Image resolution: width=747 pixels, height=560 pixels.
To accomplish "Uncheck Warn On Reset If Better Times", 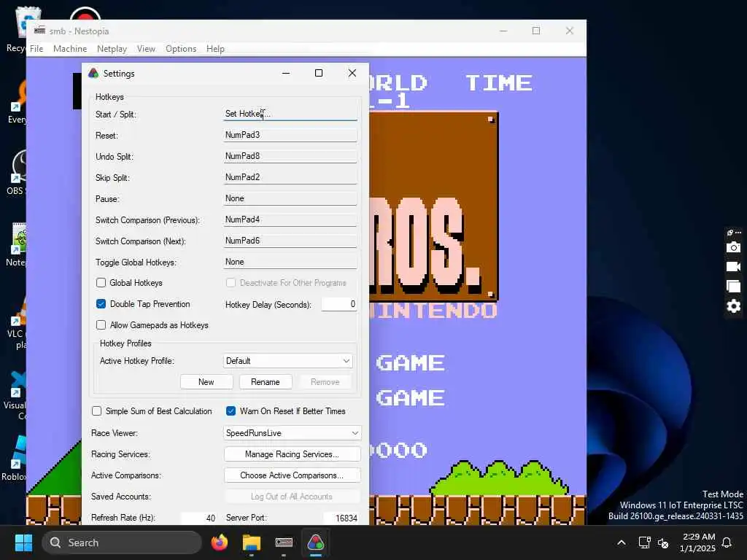I will pyautogui.click(x=231, y=411).
